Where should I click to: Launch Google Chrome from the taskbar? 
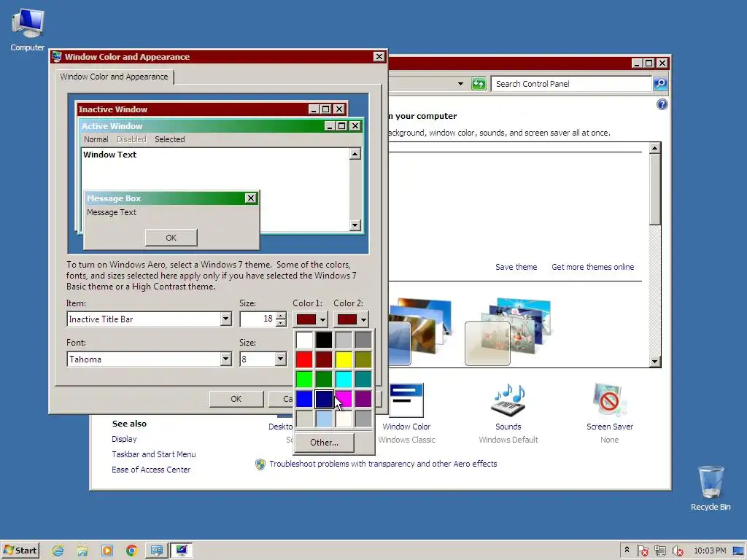click(131, 551)
